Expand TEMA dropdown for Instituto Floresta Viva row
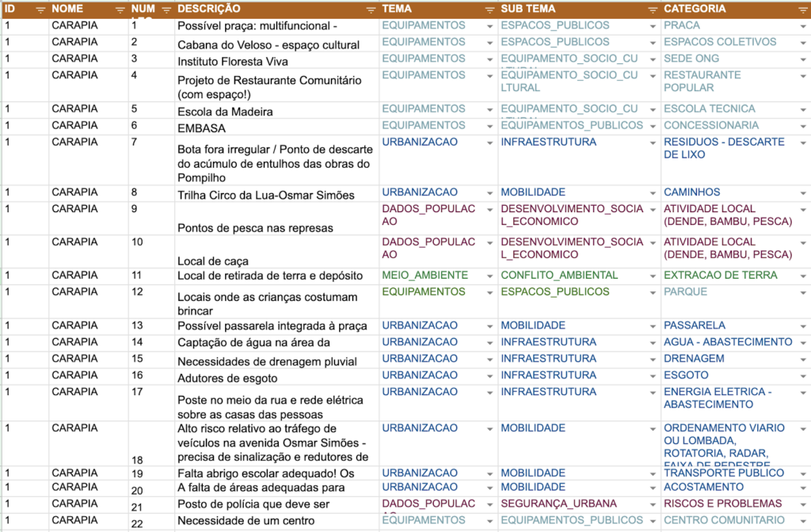The height and width of the screenshot is (532, 811). (489, 59)
